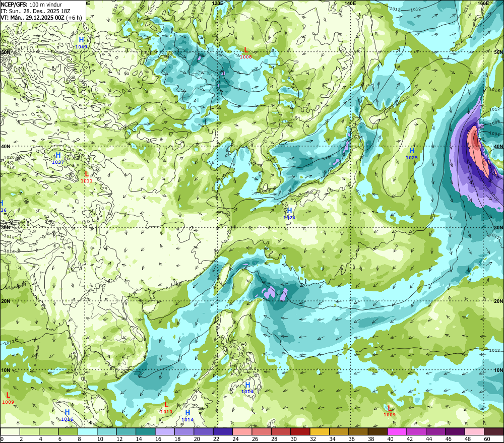Click the H 1025 high east of Japan
504x443 pixels.
pos(412,153)
